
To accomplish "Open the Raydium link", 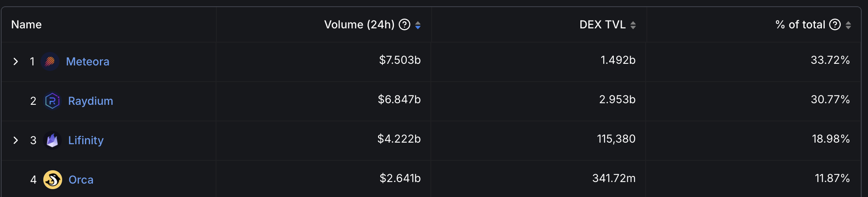I will 90,101.
